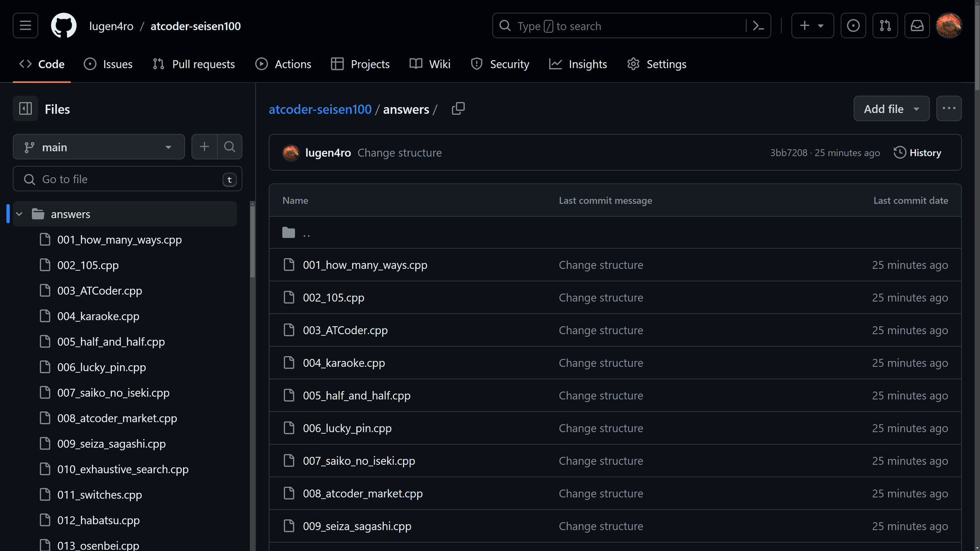Open more options ellipsis menu
This screenshot has height=551, width=980.
tap(949, 109)
